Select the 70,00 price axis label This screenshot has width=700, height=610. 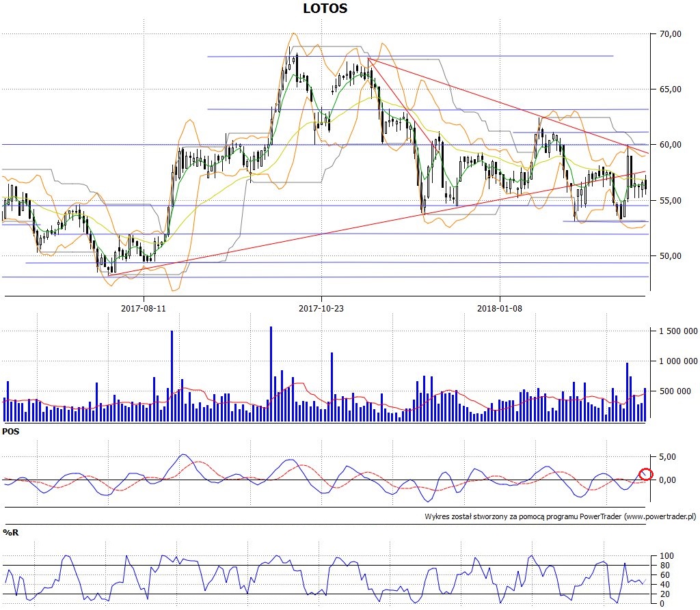click(671, 34)
